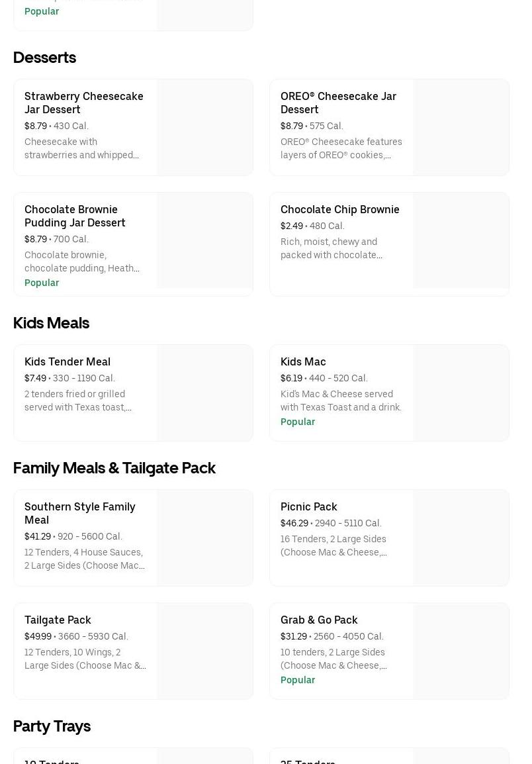Select the Picnic Pack title
532x764 pixels.
point(308,506)
